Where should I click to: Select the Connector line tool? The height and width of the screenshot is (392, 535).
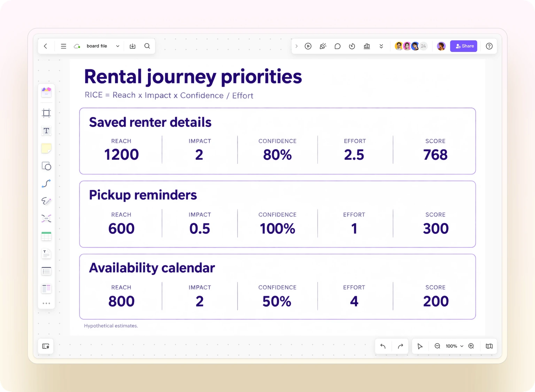(46, 183)
